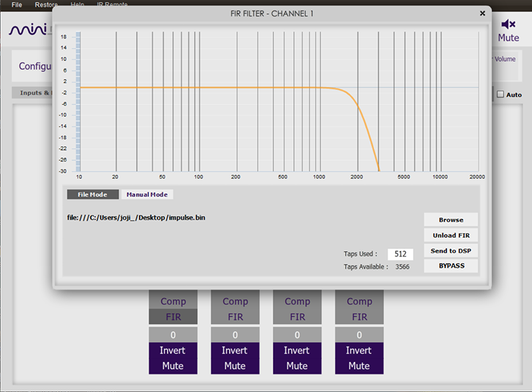Close the FIR Filter Channel 1 dialog
532x392 pixels.
483,13
